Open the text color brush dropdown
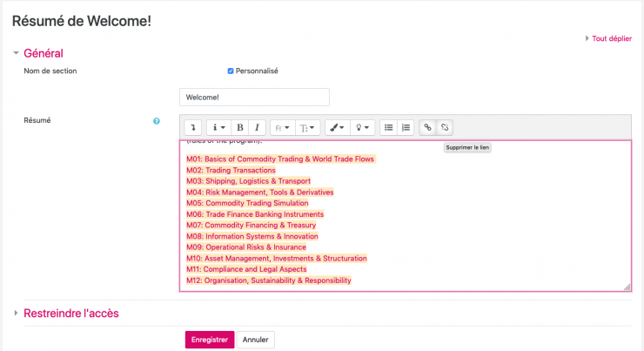Screen dimensions: 644x351 pos(337,127)
